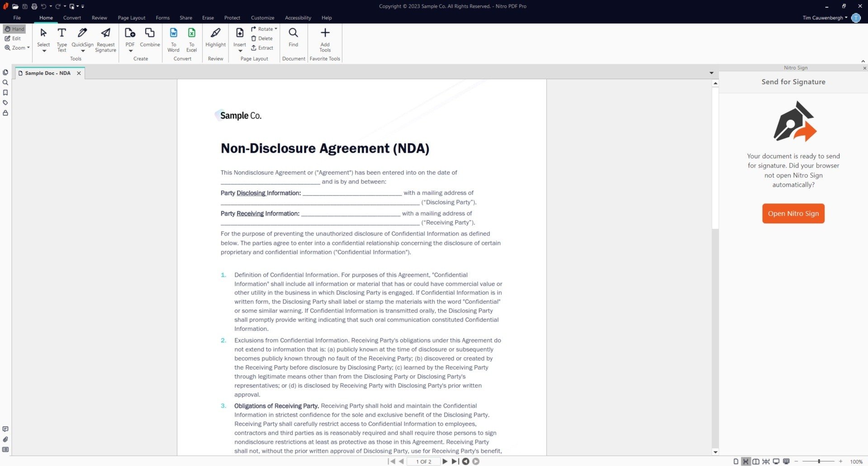Click the page number field

423,461
